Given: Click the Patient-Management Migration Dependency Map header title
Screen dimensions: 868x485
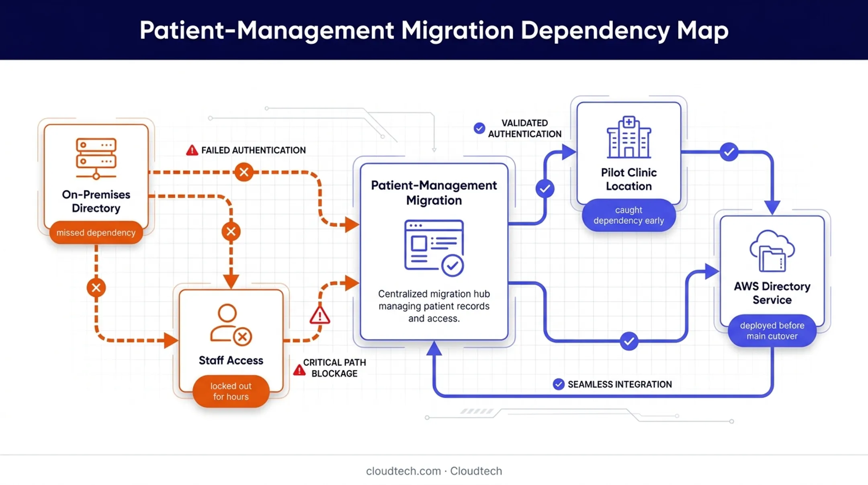Looking at the screenshot, I should [x=434, y=30].
